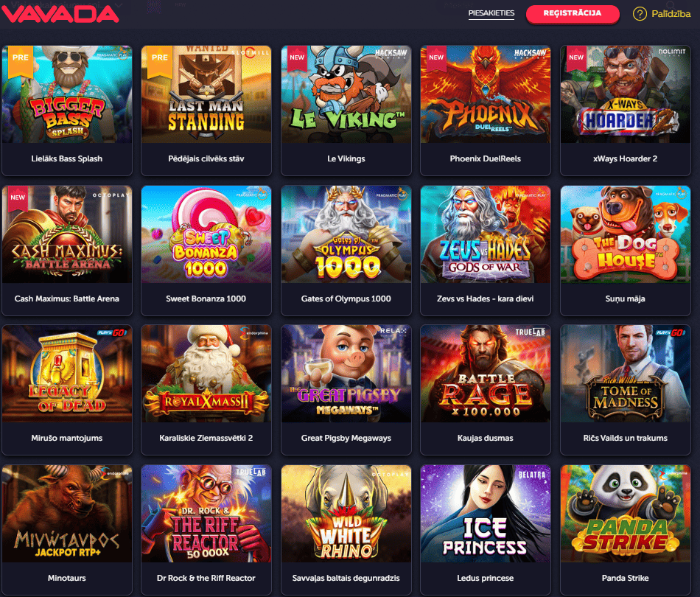700x597 pixels.
Task: Click the Panda Strike game thumbnail
Action: (x=626, y=514)
